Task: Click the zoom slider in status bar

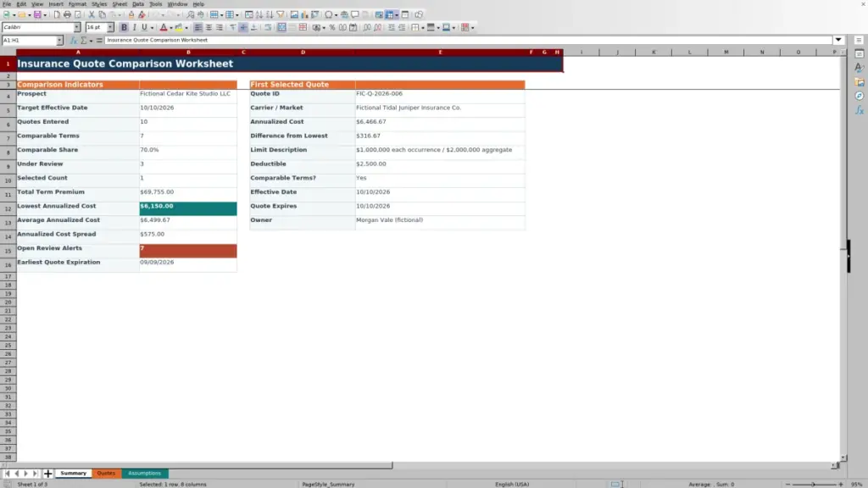Action: [814, 485]
